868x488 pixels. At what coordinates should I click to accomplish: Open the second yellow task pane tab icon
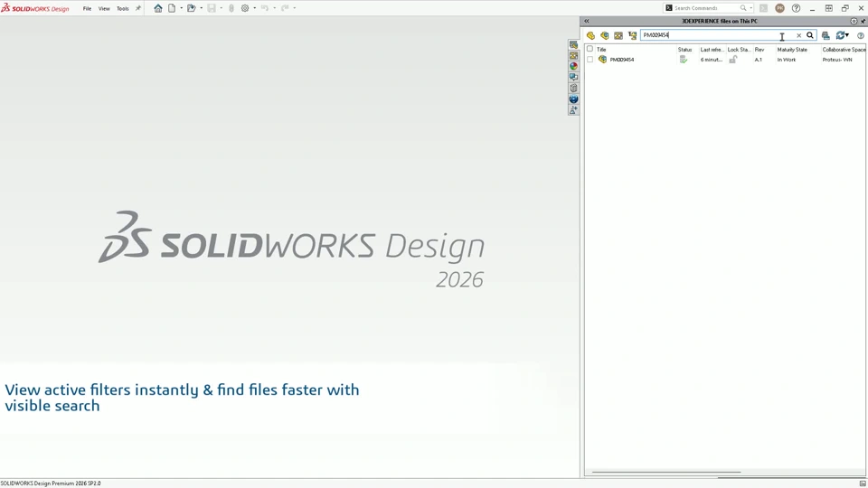point(573,55)
